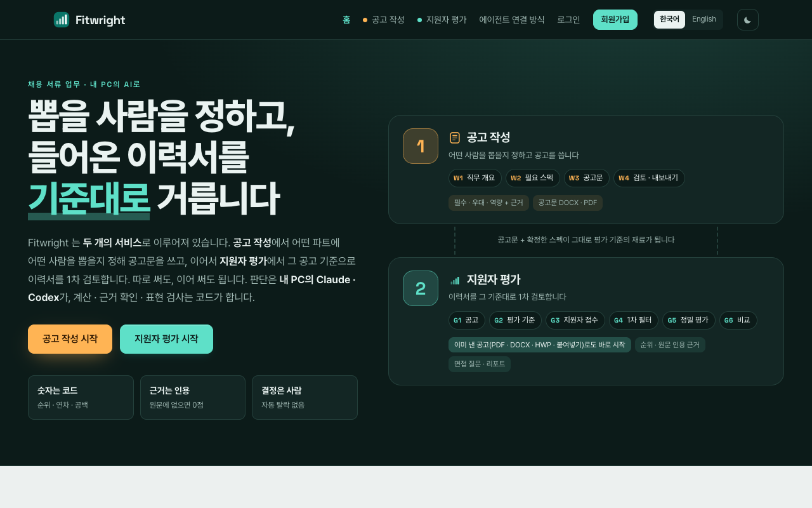Click 채용 서류 업무 · 내 PC의 AI로 tagline
This screenshot has width=812, height=508.
pyautogui.click(x=84, y=84)
